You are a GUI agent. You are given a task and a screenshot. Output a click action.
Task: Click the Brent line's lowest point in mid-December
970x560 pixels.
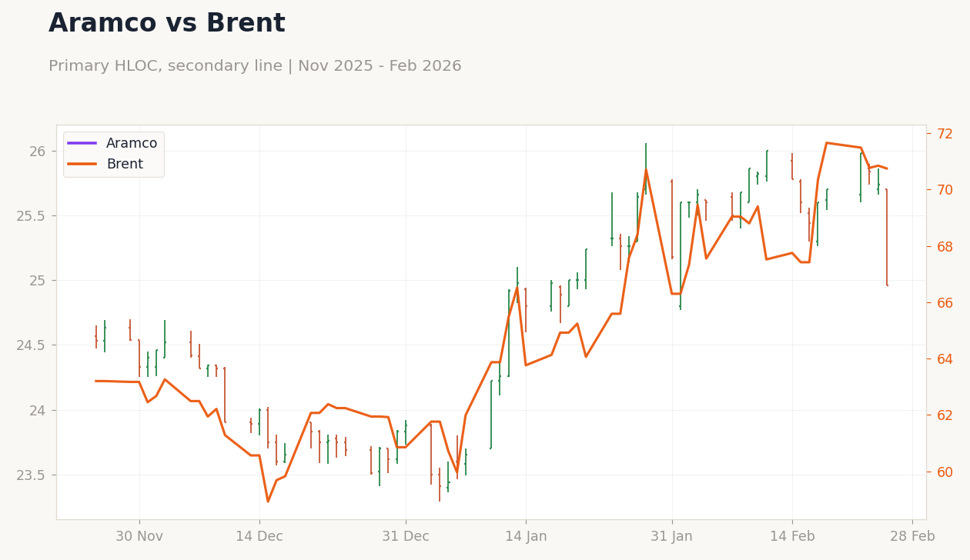pos(268,502)
